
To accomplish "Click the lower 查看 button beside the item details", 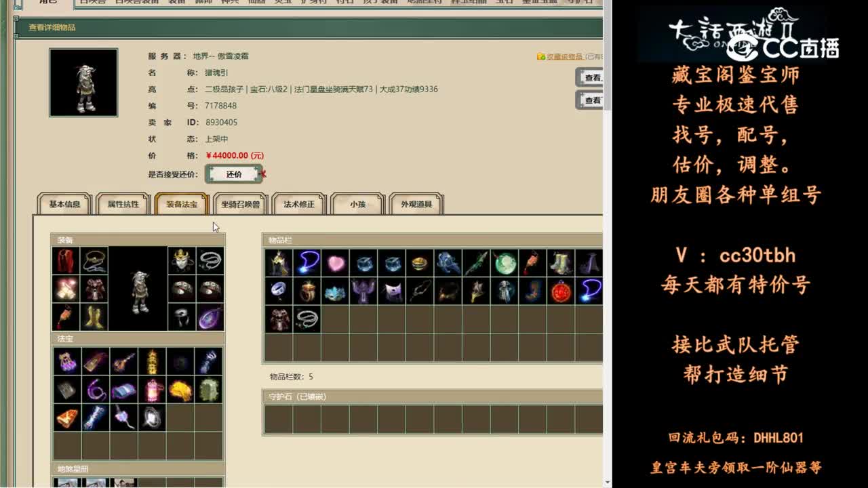I will pos(590,100).
